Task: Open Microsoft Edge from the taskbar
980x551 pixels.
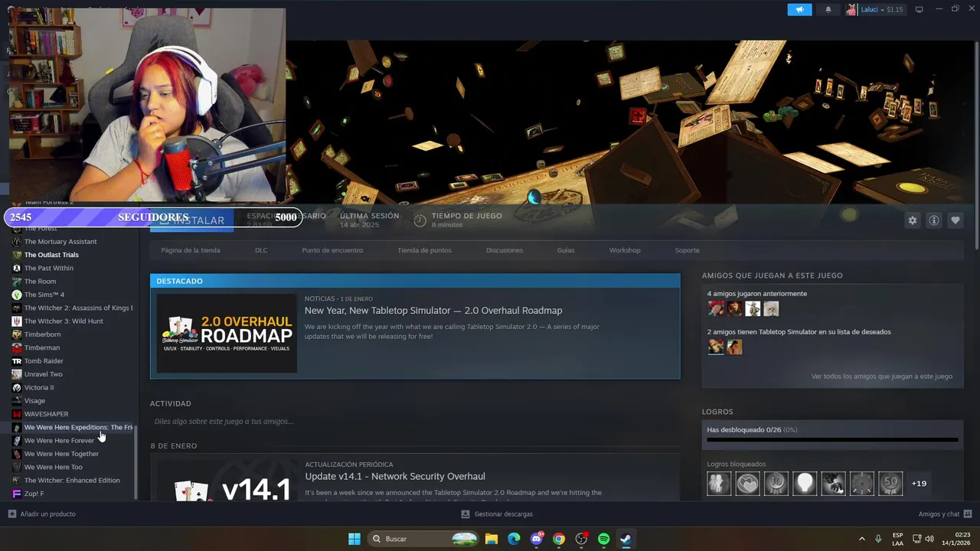Action: coord(514,539)
